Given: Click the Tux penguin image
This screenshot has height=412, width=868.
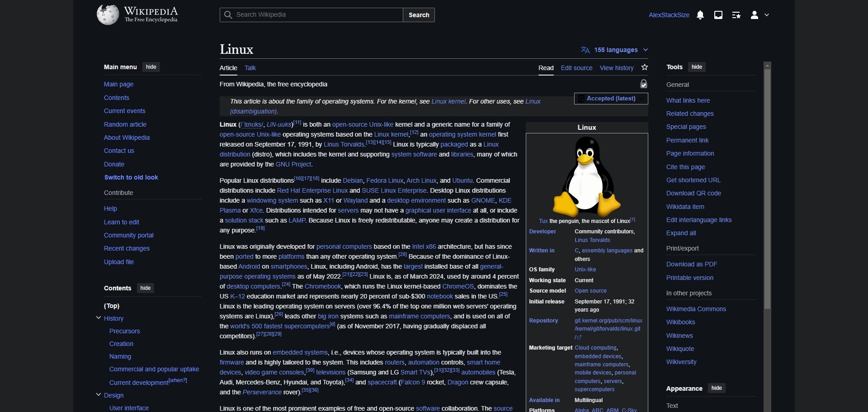Looking at the screenshot, I should tap(587, 176).
